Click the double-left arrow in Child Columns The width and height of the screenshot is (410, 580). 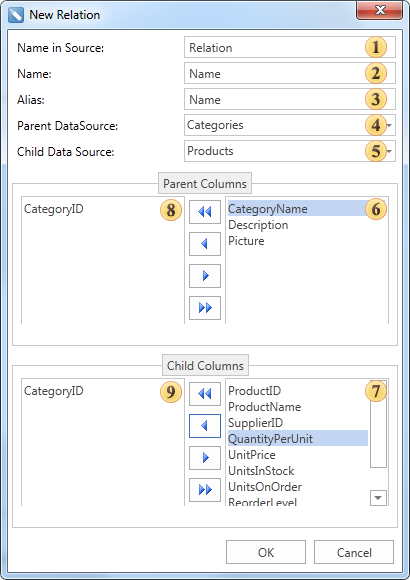205,394
